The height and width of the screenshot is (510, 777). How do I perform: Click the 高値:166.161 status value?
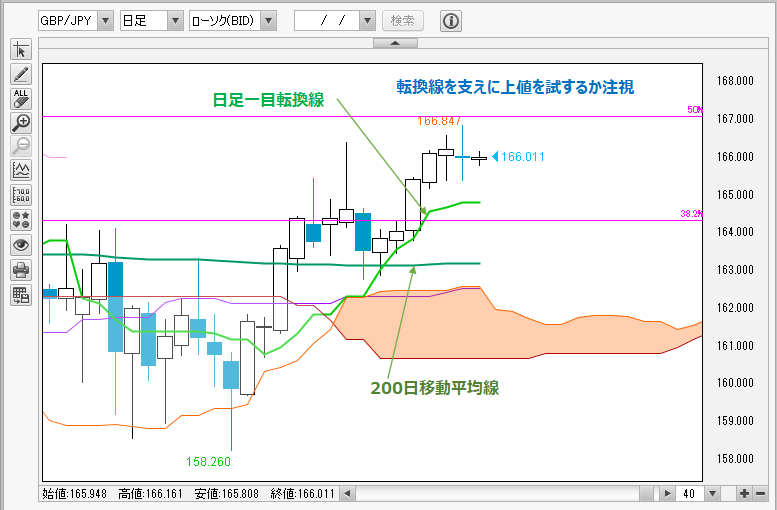[x=151, y=494]
